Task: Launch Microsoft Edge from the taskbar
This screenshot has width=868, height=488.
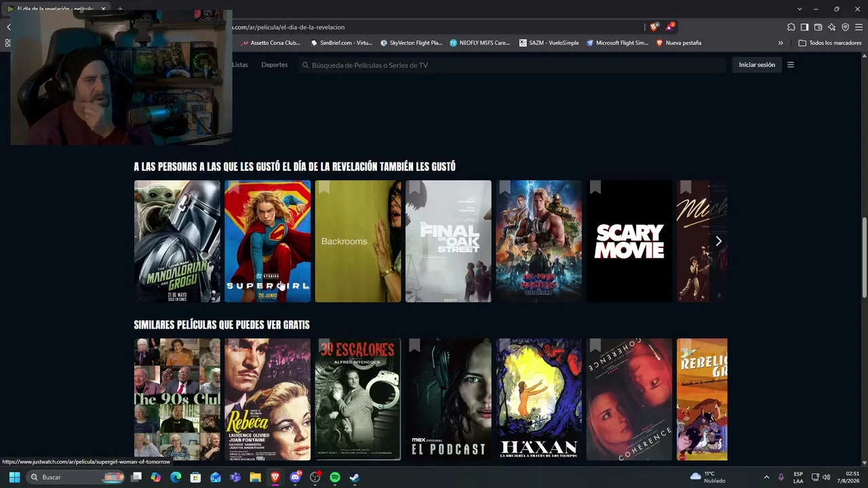Action: 176,477
